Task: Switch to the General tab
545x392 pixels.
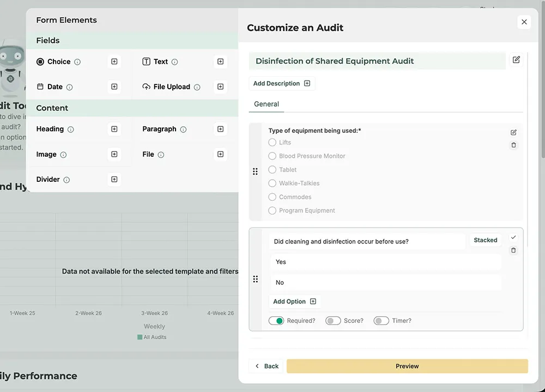Action: pos(267,104)
